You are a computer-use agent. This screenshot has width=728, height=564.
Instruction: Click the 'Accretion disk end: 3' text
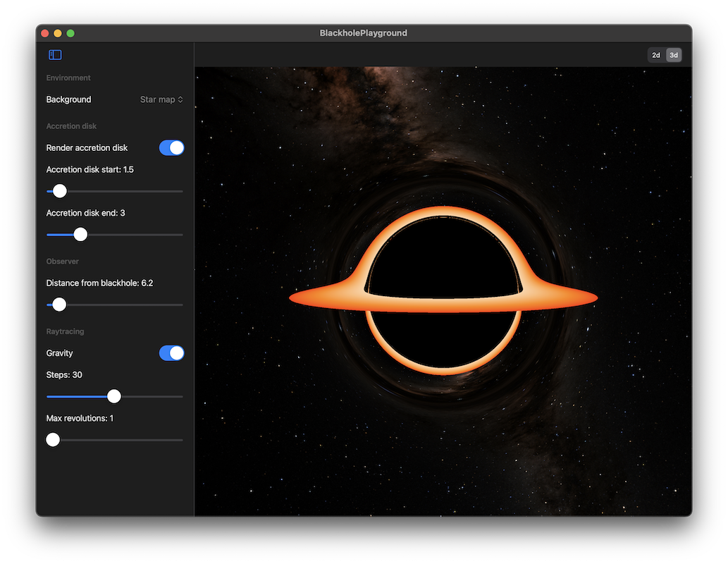[x=85, y=213]
